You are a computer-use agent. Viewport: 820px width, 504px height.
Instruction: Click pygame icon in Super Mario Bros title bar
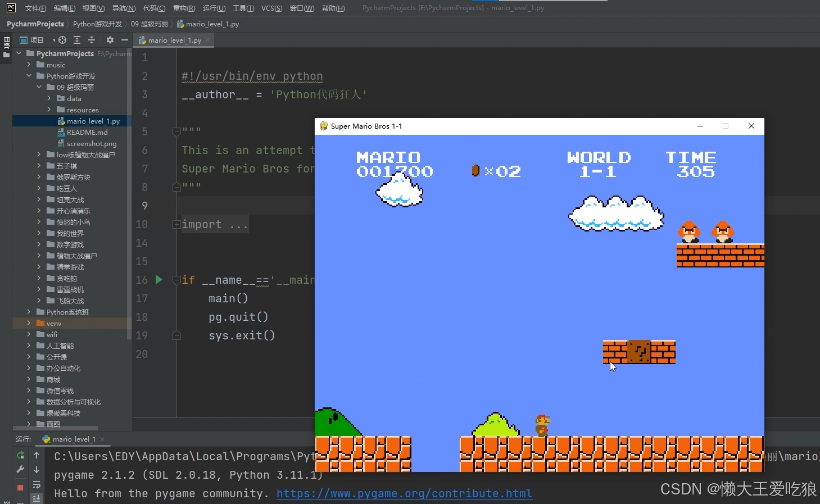(x=324, y=126)
